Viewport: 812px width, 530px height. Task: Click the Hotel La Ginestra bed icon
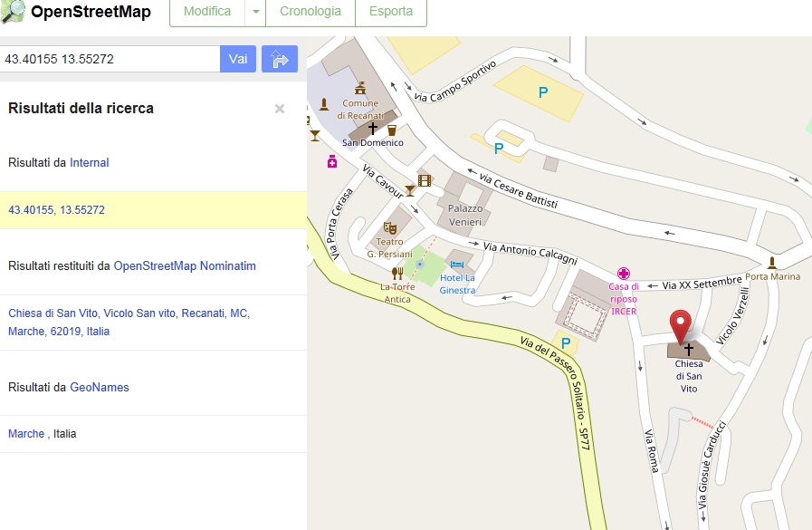(x=457, y=265)
